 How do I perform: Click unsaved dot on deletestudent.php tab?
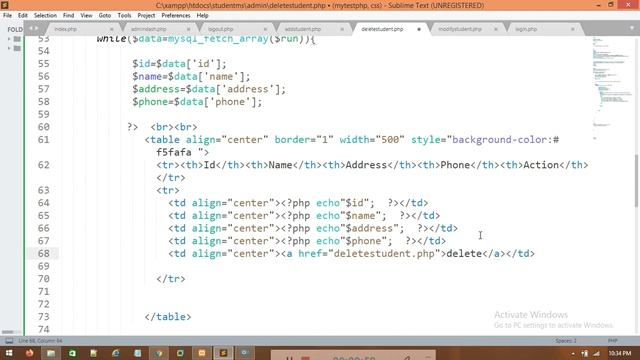point(419,29)
